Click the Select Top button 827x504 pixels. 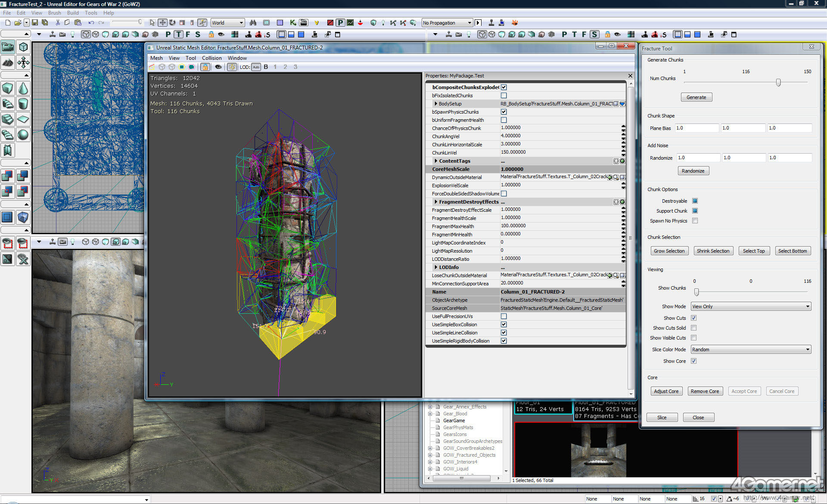[x=753, y=251]
